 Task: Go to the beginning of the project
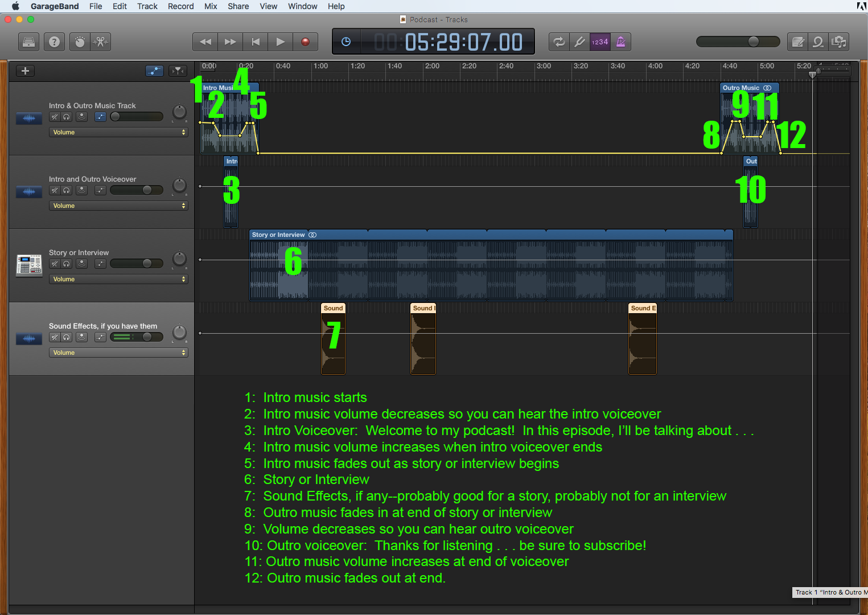click(x=256, y=42)
